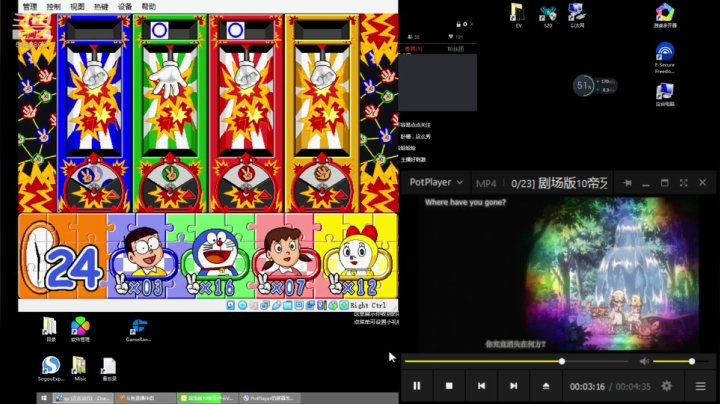
Task: Toggle PotPlayer fullscreen mode
Action: coord(683,183)
